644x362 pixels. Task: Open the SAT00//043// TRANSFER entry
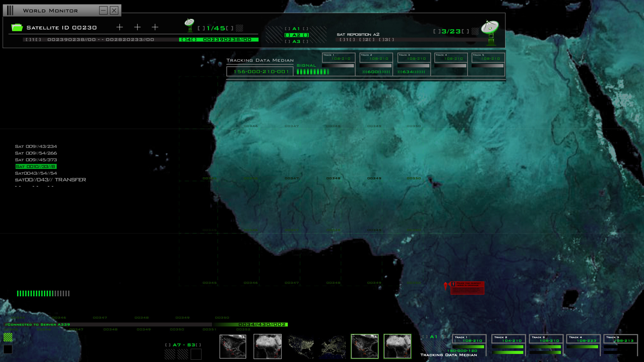(50, 180)
